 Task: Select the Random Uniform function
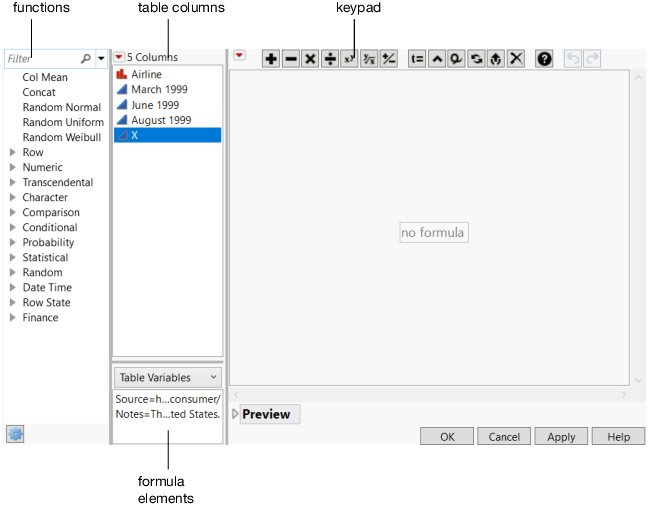[x=63, y=122]
